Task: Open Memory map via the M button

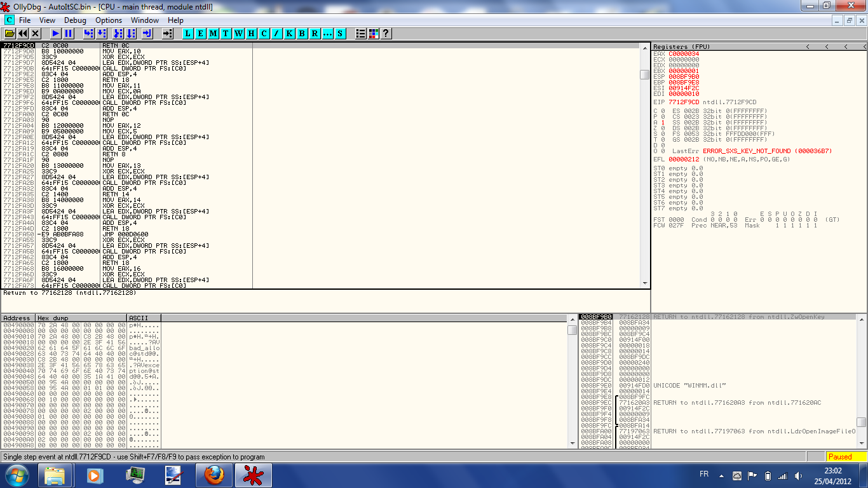Action: 214,33
